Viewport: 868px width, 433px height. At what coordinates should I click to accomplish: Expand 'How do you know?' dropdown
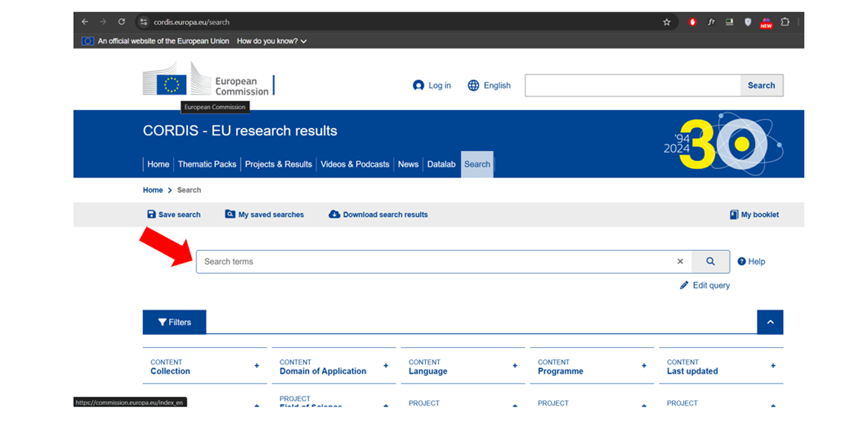point(272,41)
